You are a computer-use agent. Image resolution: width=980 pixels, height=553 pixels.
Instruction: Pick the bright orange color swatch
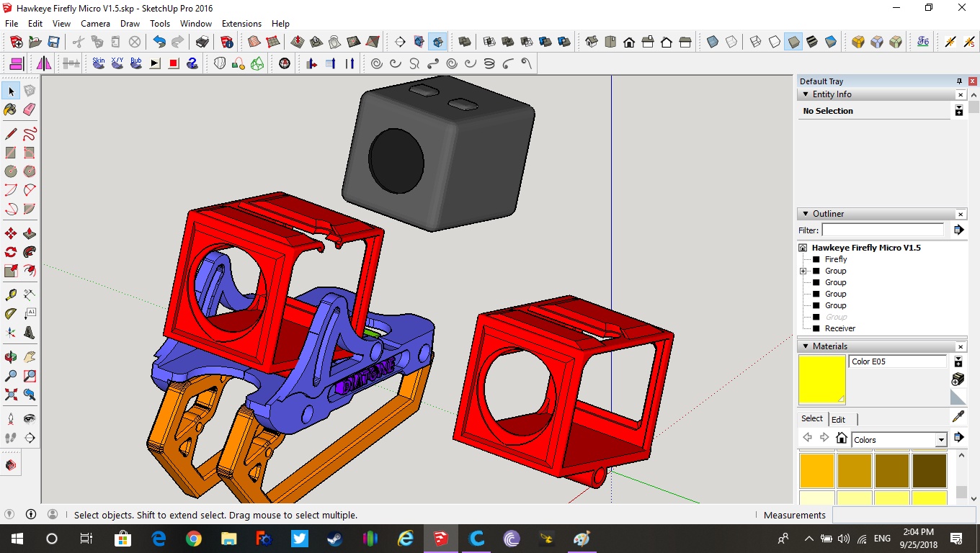817,471
